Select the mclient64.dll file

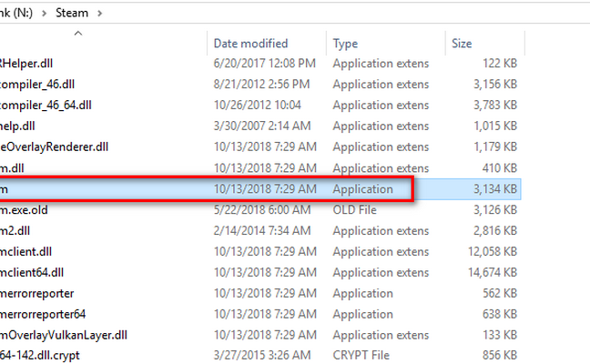pos(32,273)
